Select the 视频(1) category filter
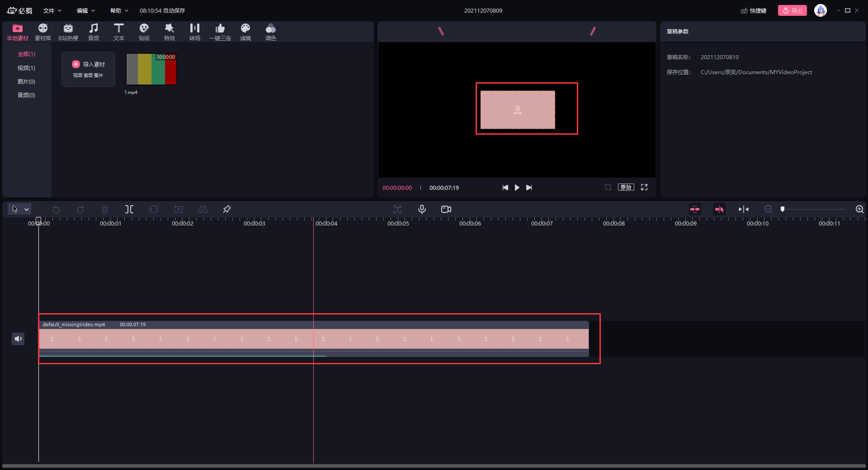Screen dimensions: 868x470 coord(26,68)
